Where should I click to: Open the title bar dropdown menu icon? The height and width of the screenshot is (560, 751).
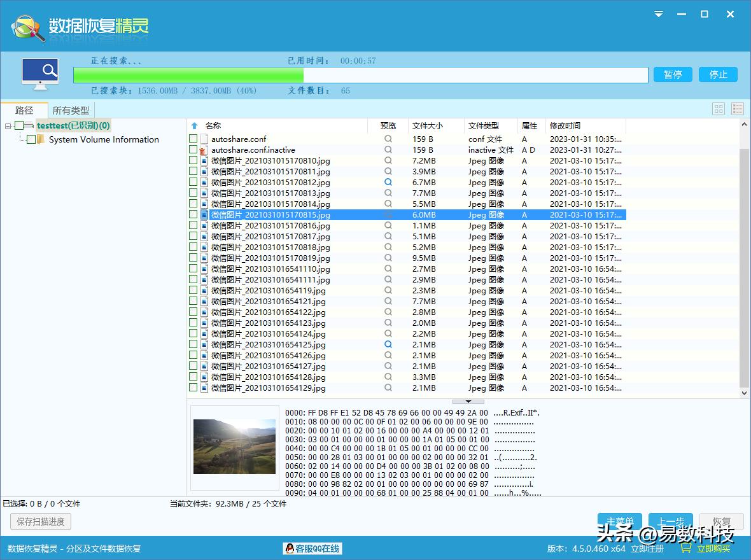coord(659,14)
